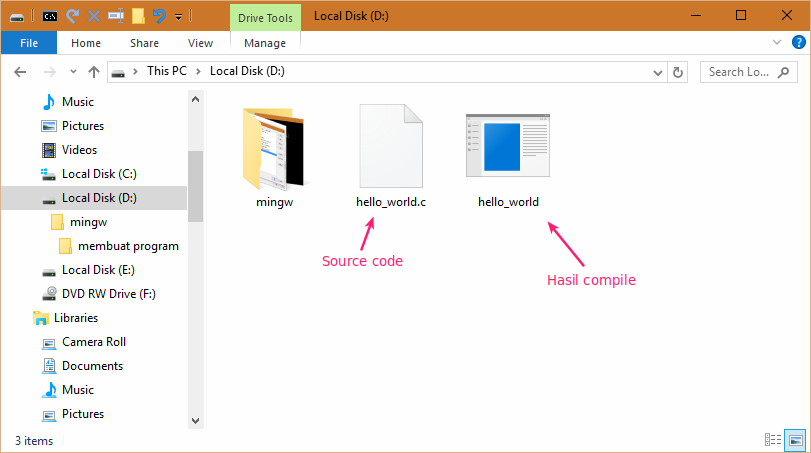Click navigation pane scroll down arrow
811x453 pixels.
(x=196, y=421)
